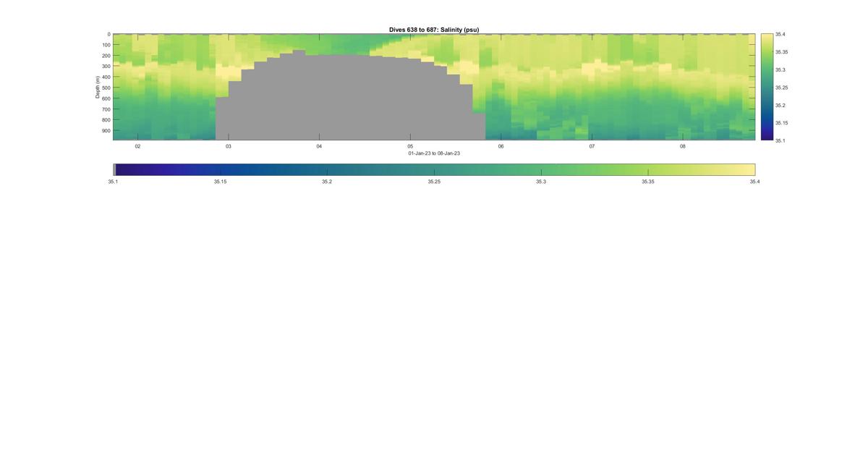Click the '01-Jan-23 to 08-Jan-23' x-axis label
Viewport: 868px width, 450px height.
pos(434,153)
